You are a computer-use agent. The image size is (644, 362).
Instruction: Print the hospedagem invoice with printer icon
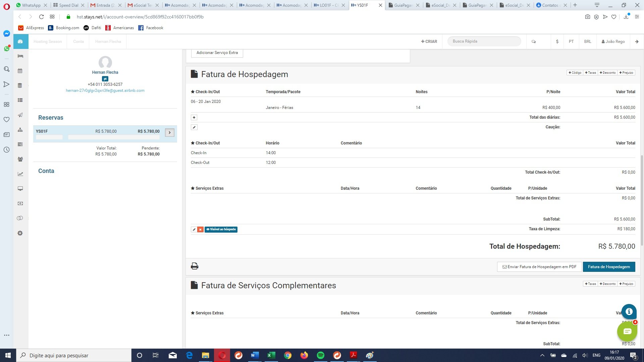point(195,266)
